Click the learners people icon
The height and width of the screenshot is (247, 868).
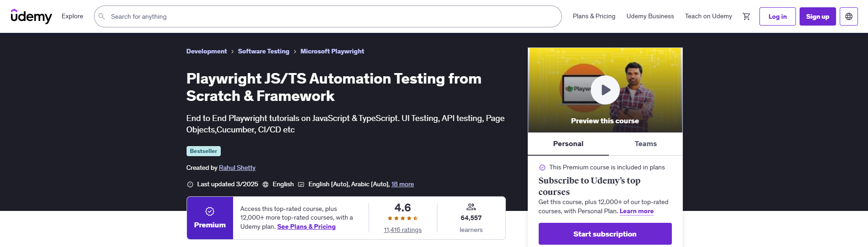coord(471,207)
